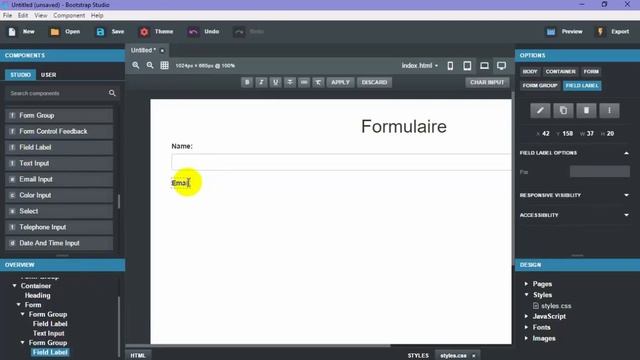Collapse the Form node in Overview

[x=19, y=304]
